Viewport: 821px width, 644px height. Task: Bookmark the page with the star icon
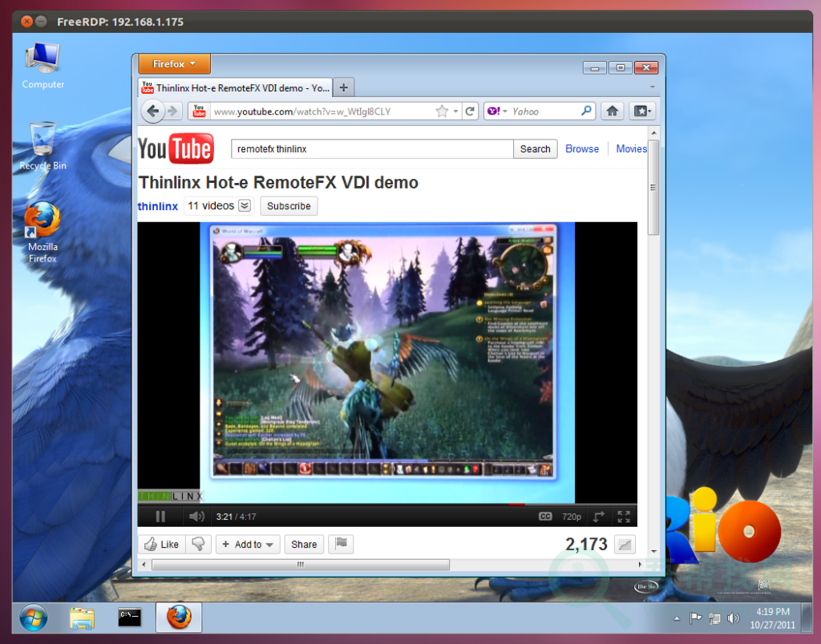click(442, 111)
